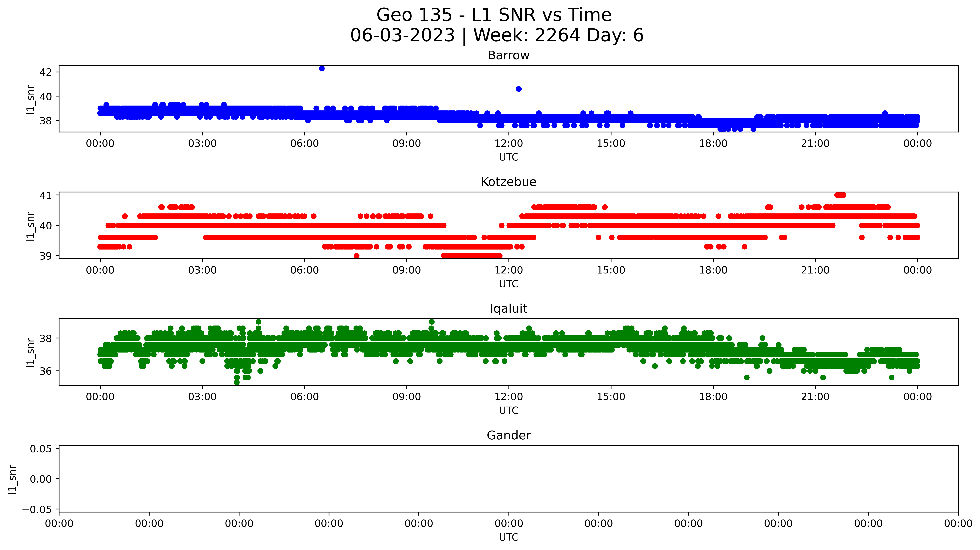The height and width of the screenshot is (550, 980).
Task: Click the Barrow y-axis tick label "42"
Action: click(x=46, y=72)
